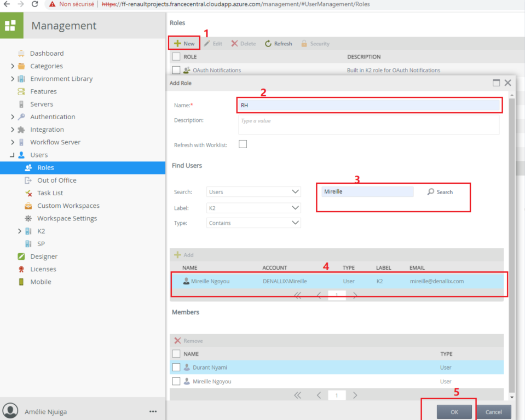The image size is (525, 420).
Task: Check the Durant Nyami member checkbox
Action: [176, 367]
